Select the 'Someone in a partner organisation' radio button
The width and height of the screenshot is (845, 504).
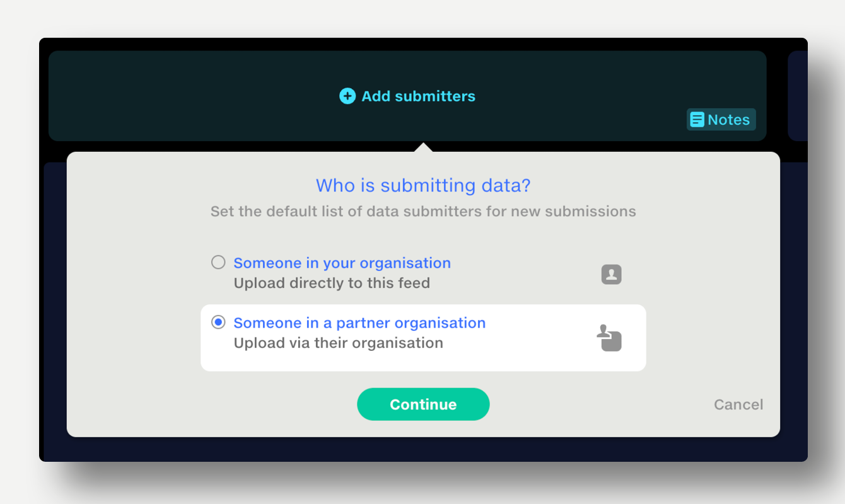(x=218, y=322)
